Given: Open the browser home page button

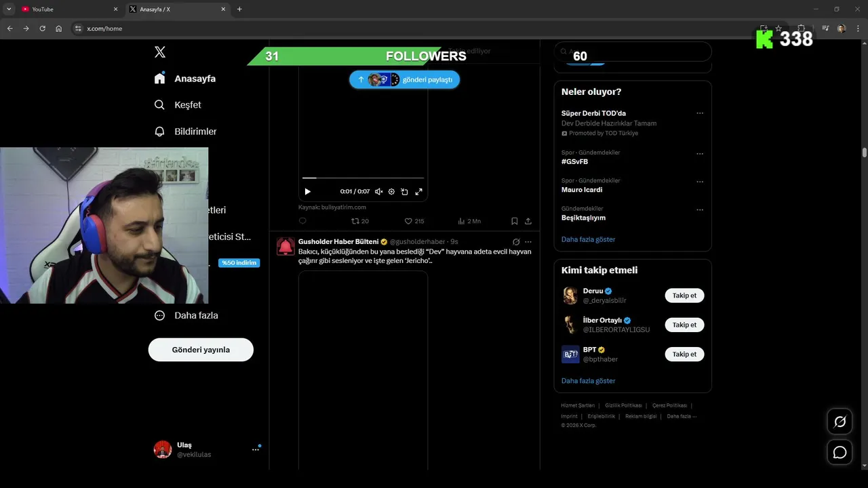Looking at the screenshot, I should click(58, 28).
